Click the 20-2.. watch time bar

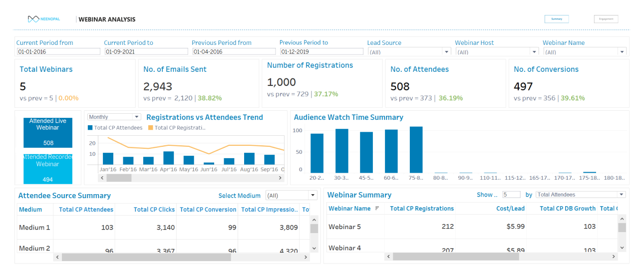point(317,153)
